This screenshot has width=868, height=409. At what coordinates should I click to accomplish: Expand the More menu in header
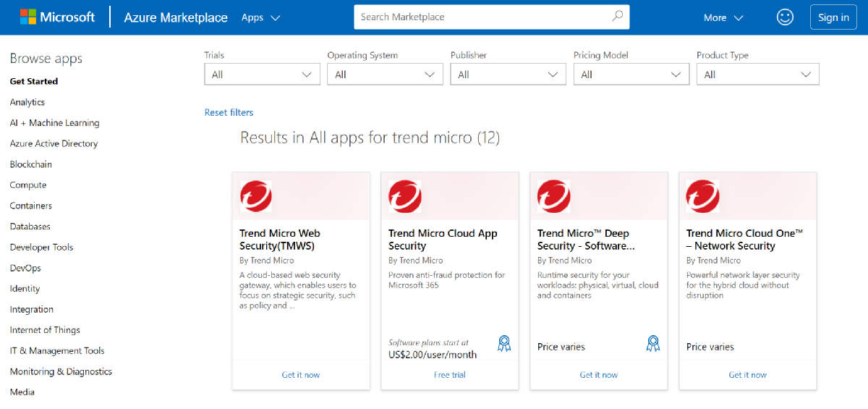point(723,17)
